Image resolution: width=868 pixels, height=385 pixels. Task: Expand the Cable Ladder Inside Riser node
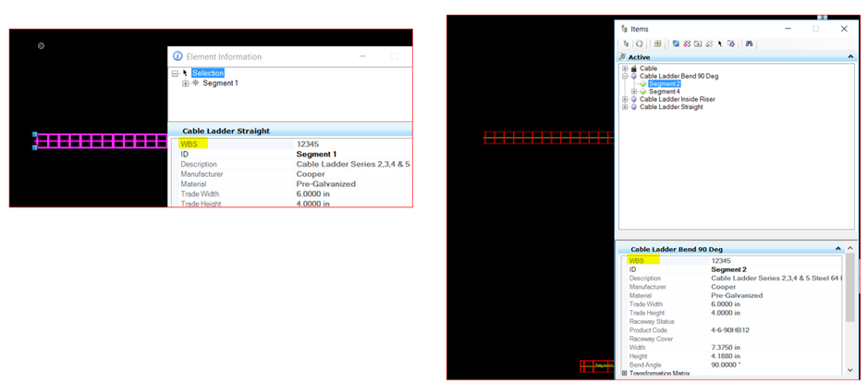[x=625, y=99]
